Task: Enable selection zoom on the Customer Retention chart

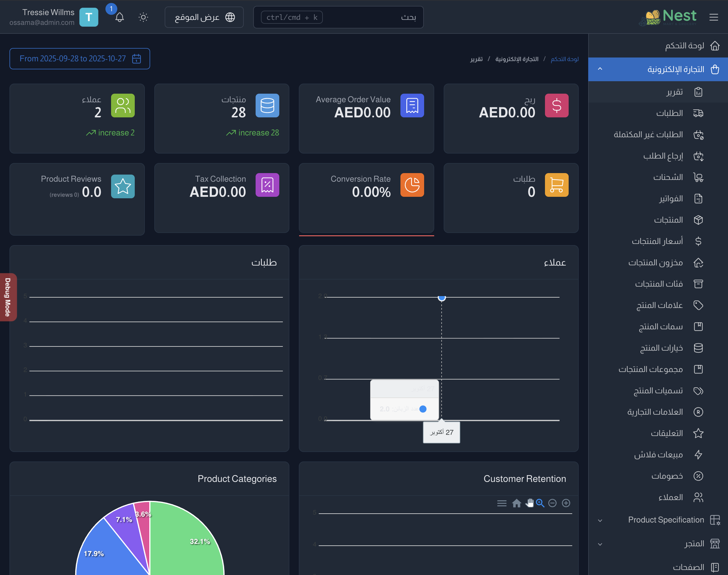Action: pyautogui.click(x=540, y=503)
